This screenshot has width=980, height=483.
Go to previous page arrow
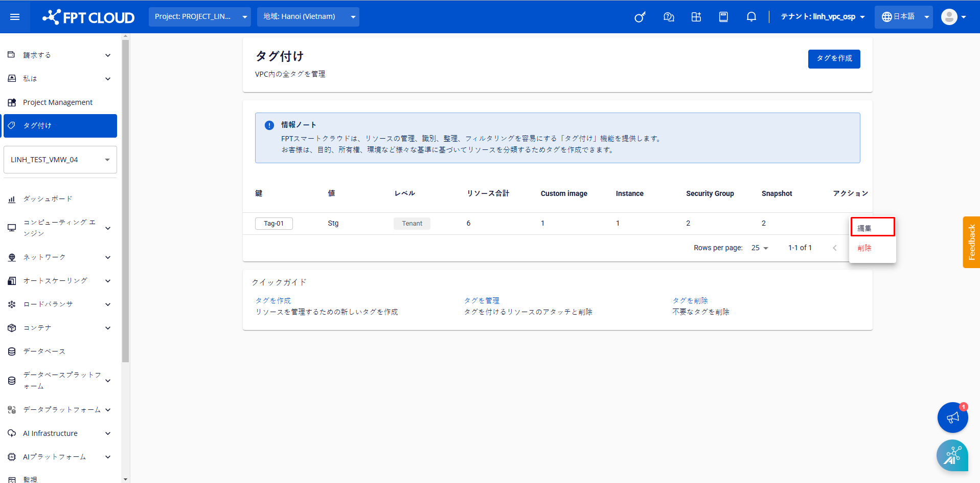click(x=835, y=248)
